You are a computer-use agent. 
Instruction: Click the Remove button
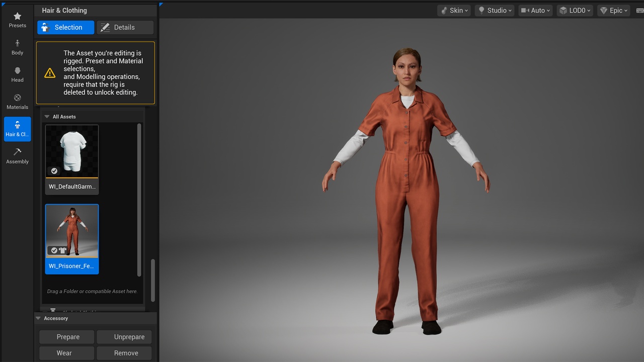tap(124, 353)
